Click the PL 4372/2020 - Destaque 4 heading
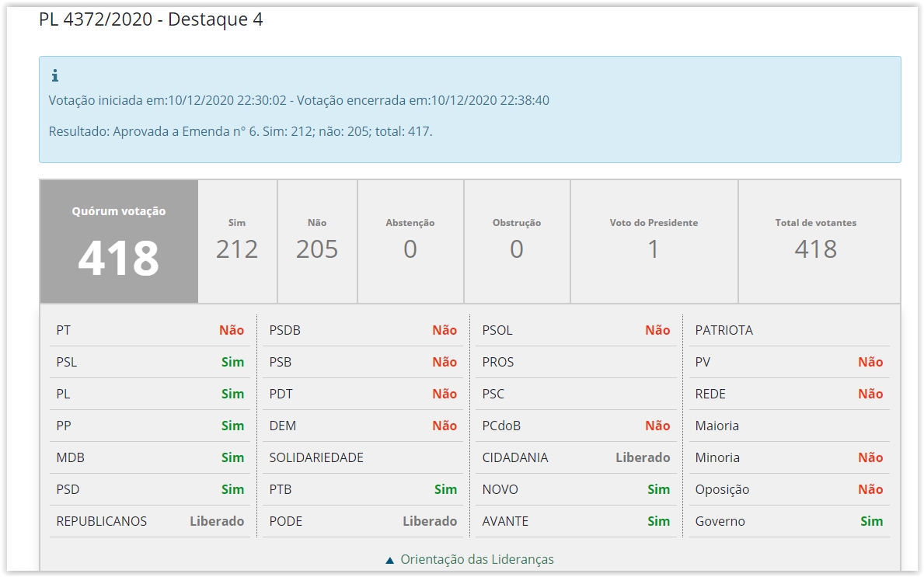The height and width of the screenshot is (577, 924). click(151, 19)
